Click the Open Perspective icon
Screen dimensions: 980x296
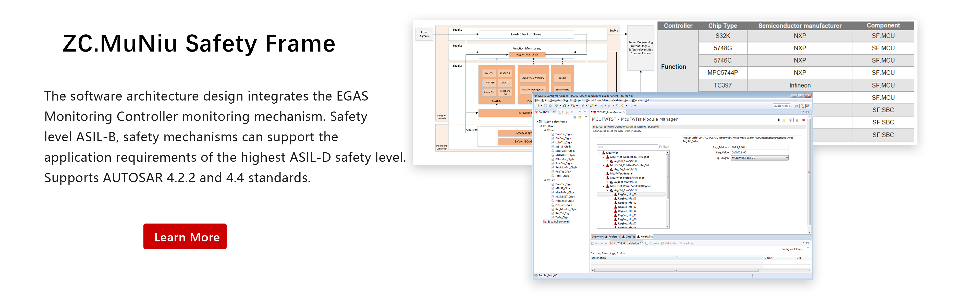(796, 106)
